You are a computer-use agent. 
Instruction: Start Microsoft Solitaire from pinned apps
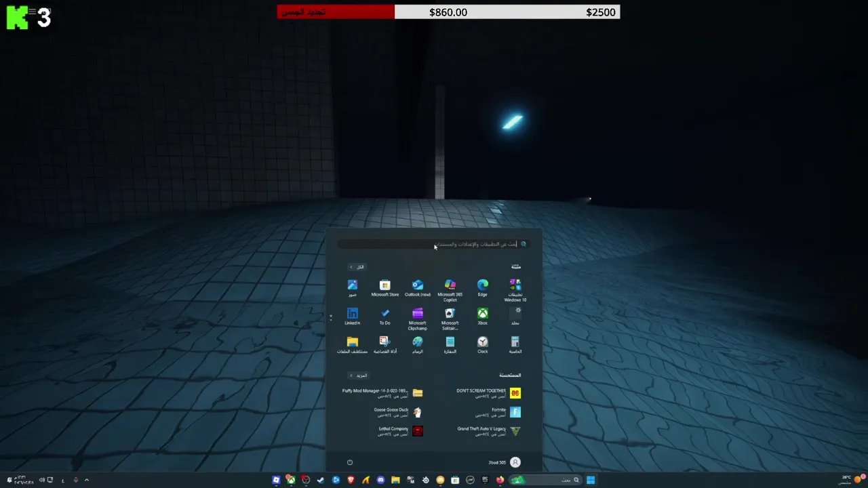[450, 319]
